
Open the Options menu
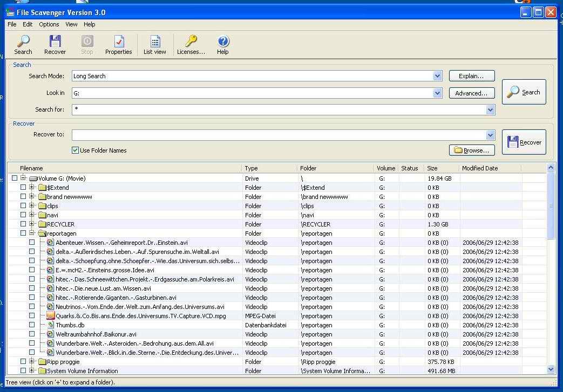(49, 24)
